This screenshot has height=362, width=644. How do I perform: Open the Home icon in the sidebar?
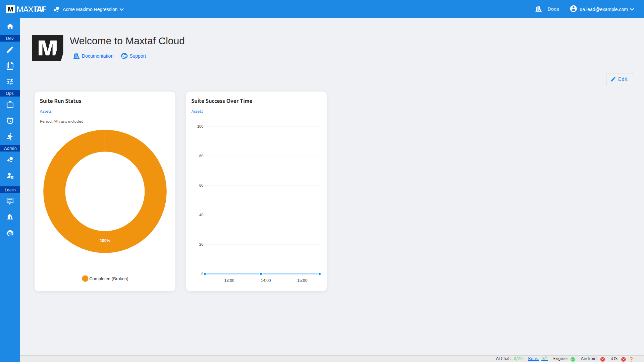click(10, 26)
